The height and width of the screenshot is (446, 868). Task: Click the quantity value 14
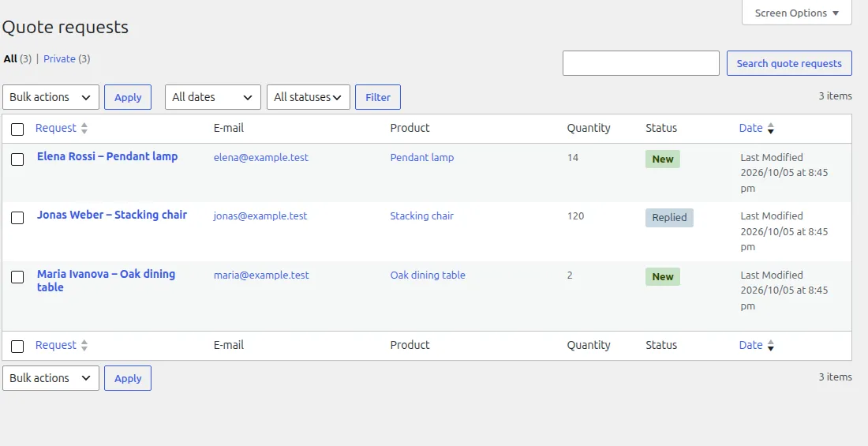point(572,157)
